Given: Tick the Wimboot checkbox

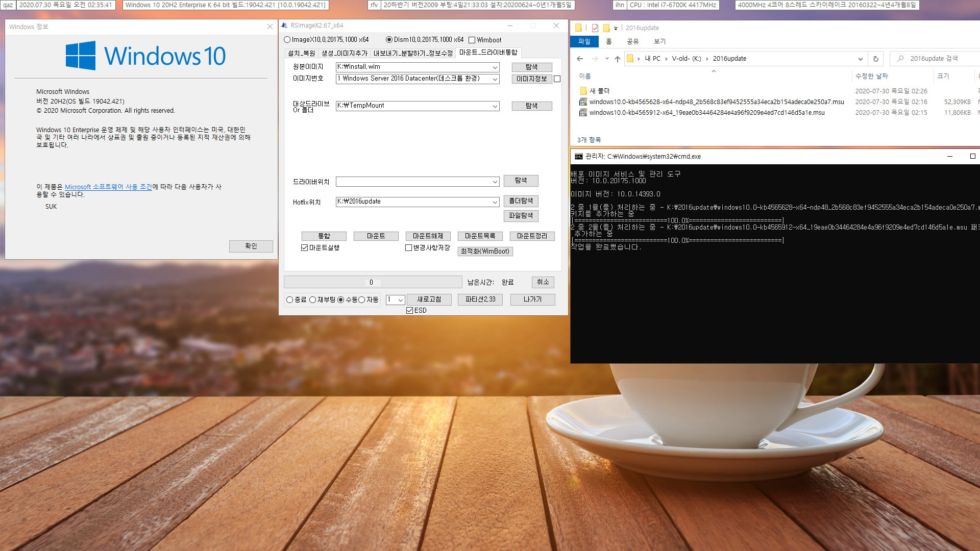Looking at the screenshot, I should tap(472, 40).
